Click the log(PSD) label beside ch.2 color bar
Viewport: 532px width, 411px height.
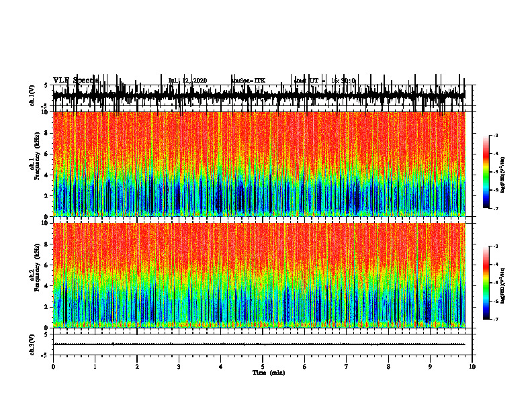coord(503,285)
